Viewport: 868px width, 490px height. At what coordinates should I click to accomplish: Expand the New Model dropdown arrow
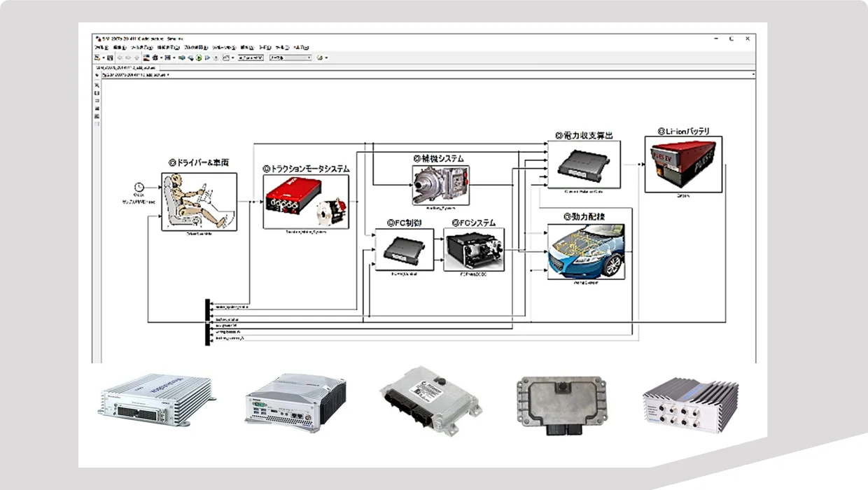coord(104,57)
